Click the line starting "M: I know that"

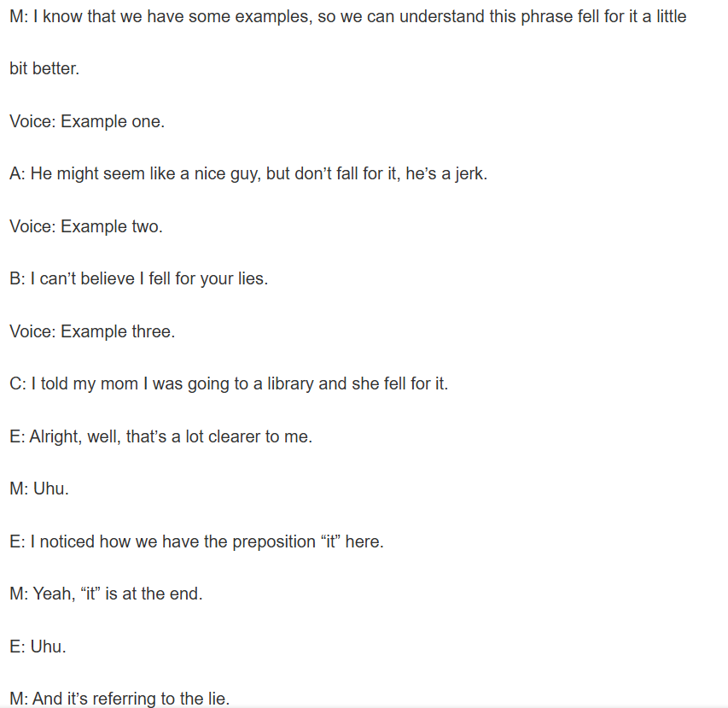click(x=347, y=16)
